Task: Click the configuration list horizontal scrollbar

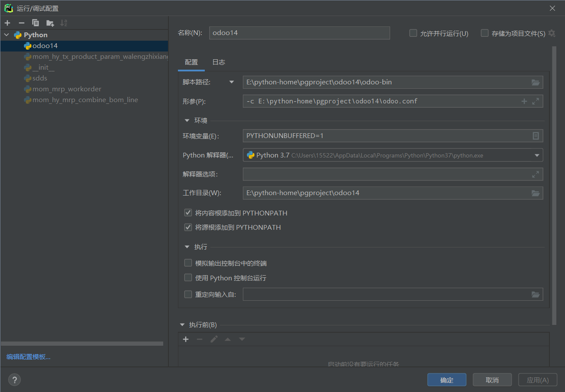Action: click(x=82, y=344)
